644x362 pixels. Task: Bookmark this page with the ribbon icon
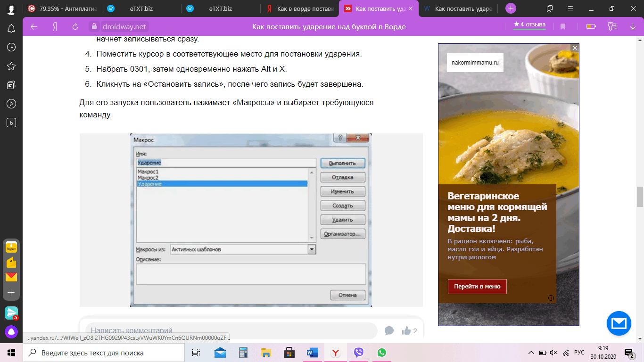[x=562, y=27]
